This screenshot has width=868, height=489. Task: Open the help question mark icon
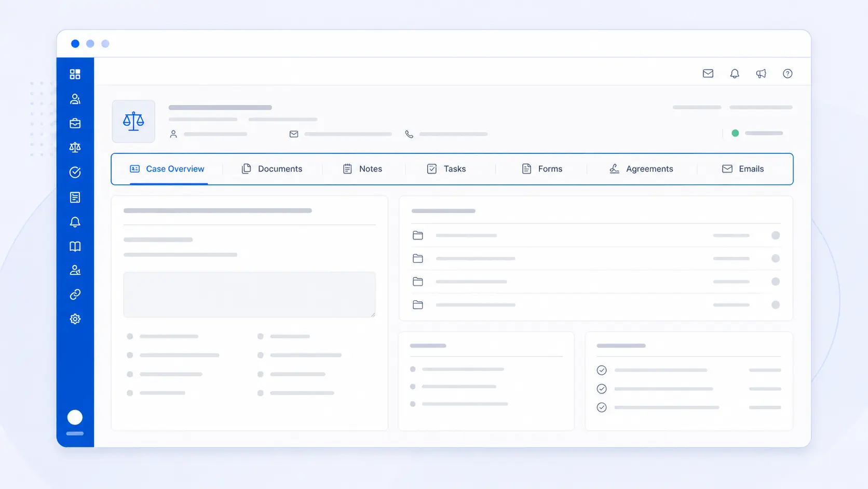(x=788, y=74)
